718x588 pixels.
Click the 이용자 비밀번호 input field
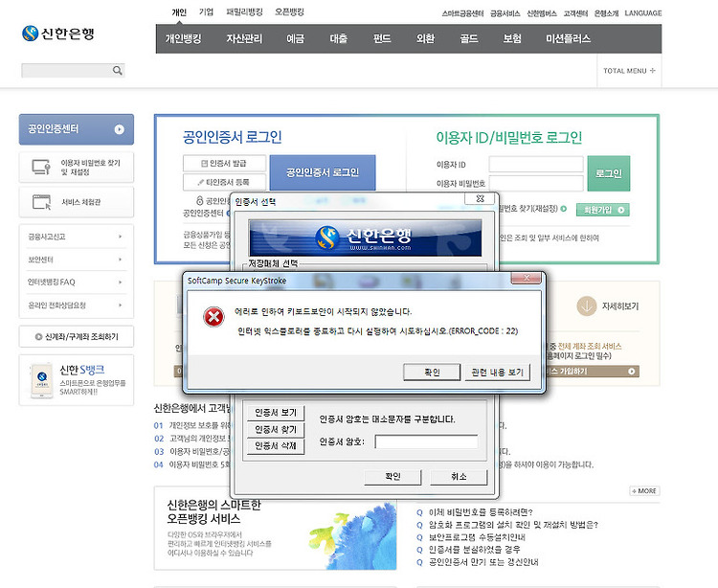tap(536, 183)
